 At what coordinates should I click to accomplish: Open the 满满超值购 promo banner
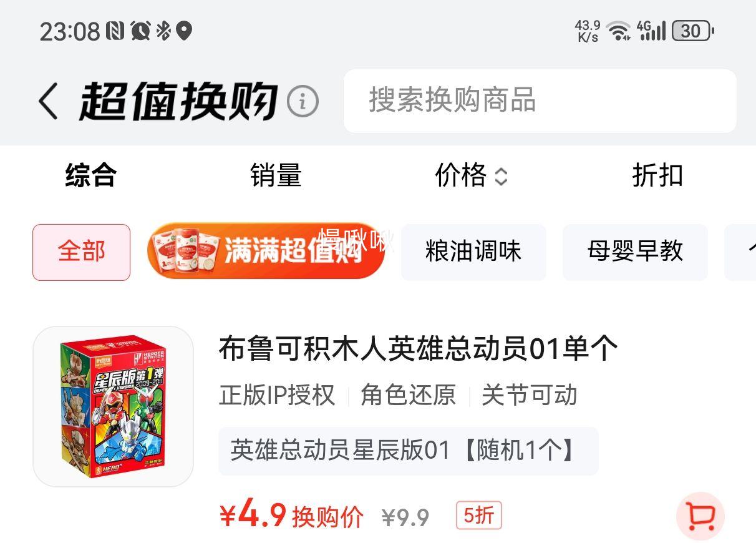[266, 251]
